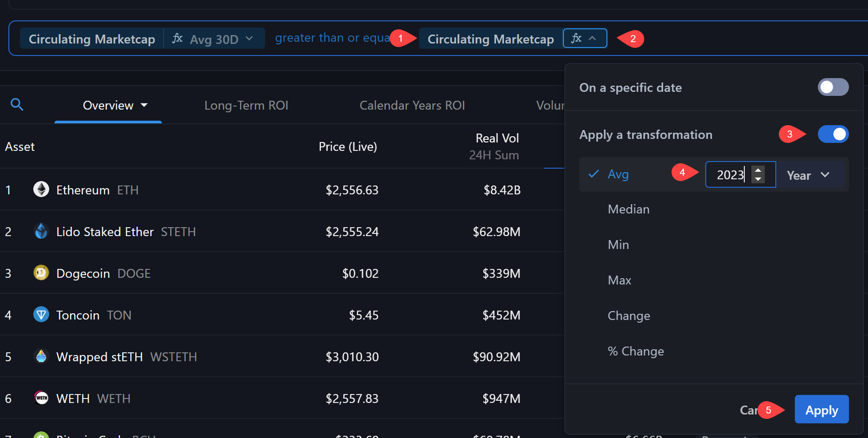Click the $2,555.24 Lido Staked Ether price
Viewport: 868px width, 438px height.
click(352, 232)
